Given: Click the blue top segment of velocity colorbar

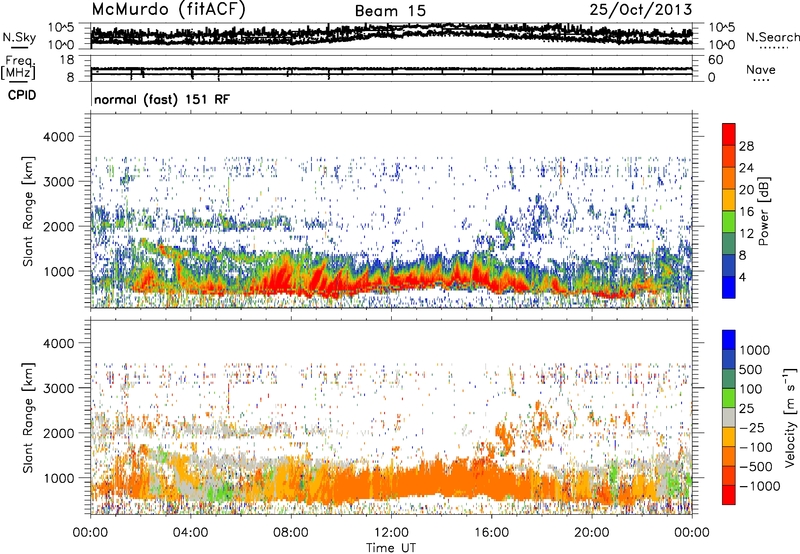Looking at the screenshot, I should point(729,340).
